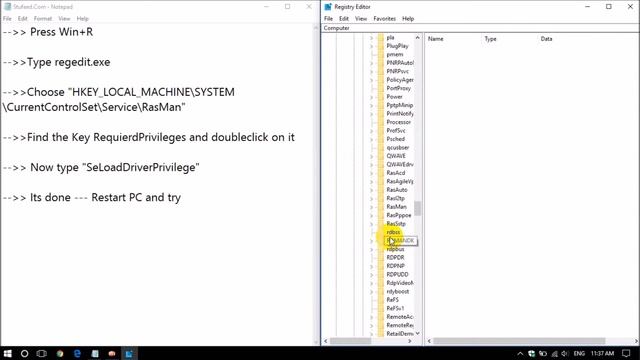Select the RDPNP folder icon
640x360 pixels.
tap(381, 266)
